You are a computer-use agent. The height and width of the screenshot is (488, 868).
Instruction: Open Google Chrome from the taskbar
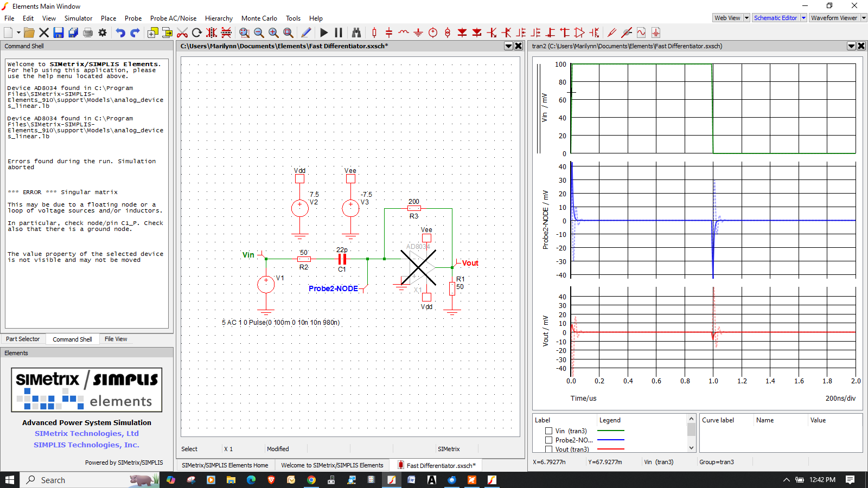[311, 480]
